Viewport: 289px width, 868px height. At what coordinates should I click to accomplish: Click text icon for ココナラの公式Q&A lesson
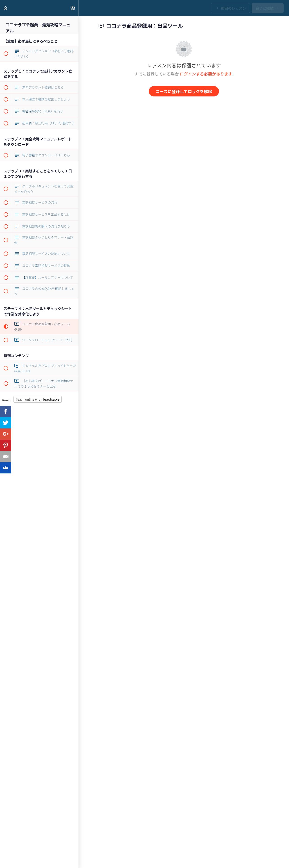click(17, 288)
